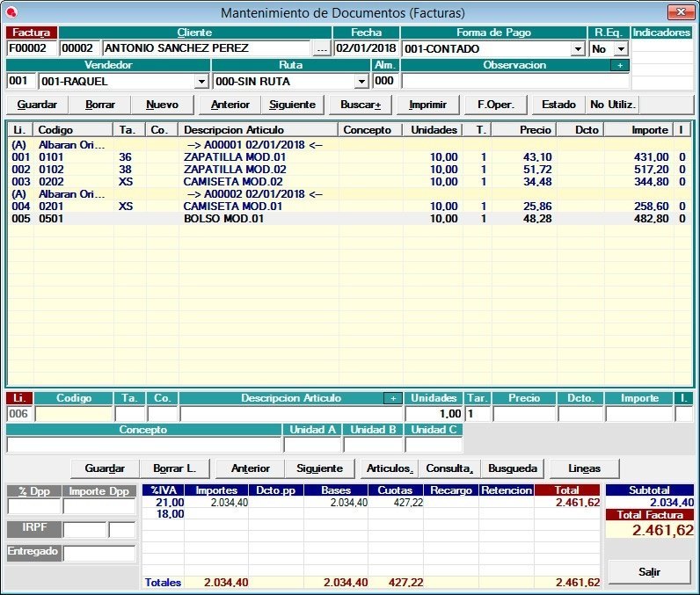Click the Codigo input field for line 006
Image resolution: width=700 pixels, height=595 pixels.
(74, 414)
